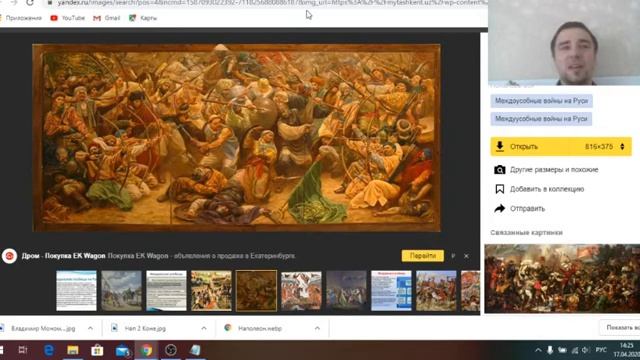This screenshot has width=640, height=360.
Task: Open the notepad-style app on taskbar
Action: [195, 350]
